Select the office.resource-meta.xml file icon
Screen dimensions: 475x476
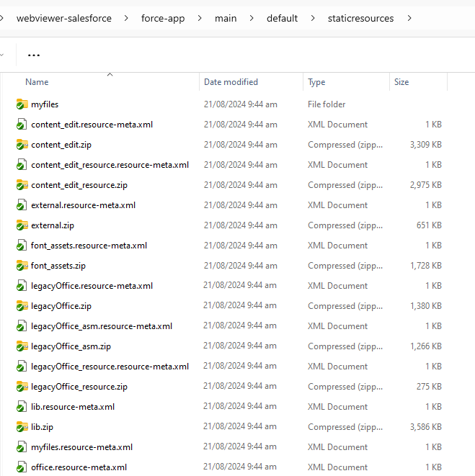point(22,467)
